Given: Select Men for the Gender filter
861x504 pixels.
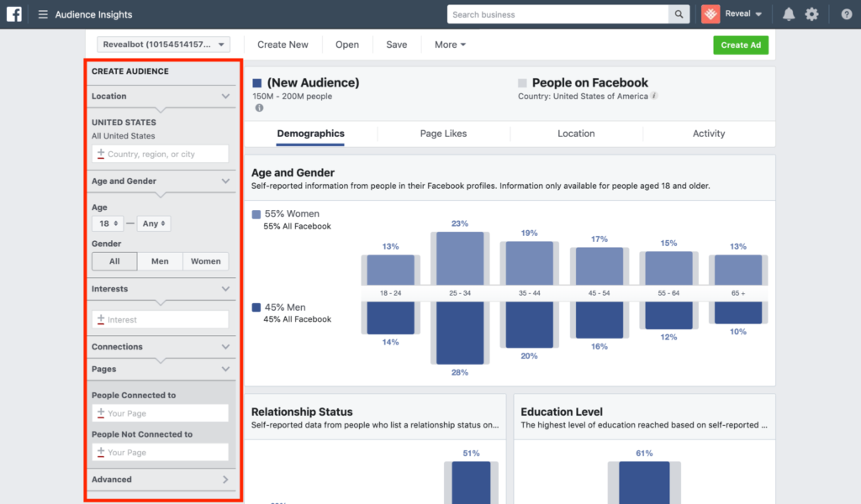Looking at the screenshot, I should tap(160, 261).
